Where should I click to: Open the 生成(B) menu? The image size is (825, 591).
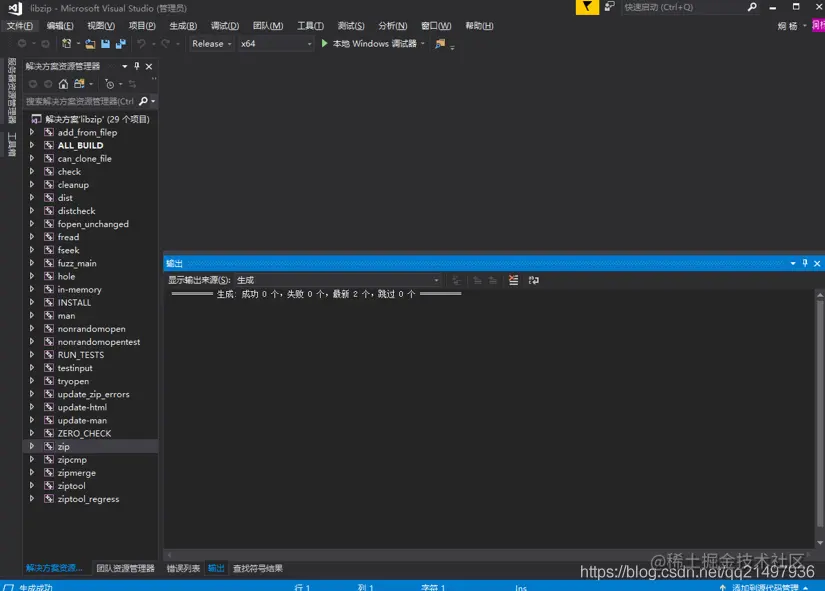point(183,26)
